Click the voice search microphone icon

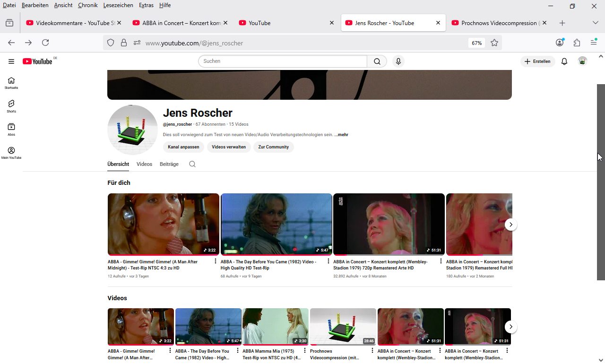[398, 61]
